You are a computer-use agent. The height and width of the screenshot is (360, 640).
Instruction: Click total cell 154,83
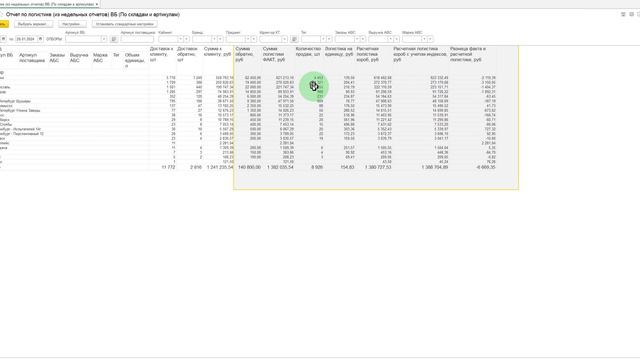pos(347,167)
